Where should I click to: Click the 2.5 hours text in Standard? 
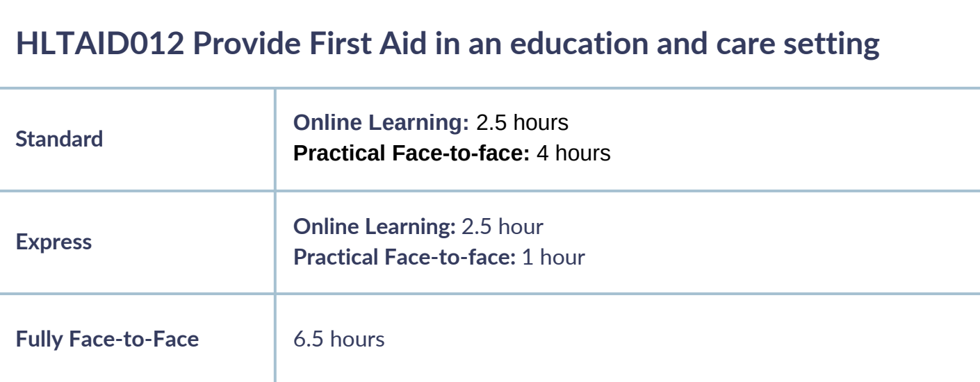point(522,124)
